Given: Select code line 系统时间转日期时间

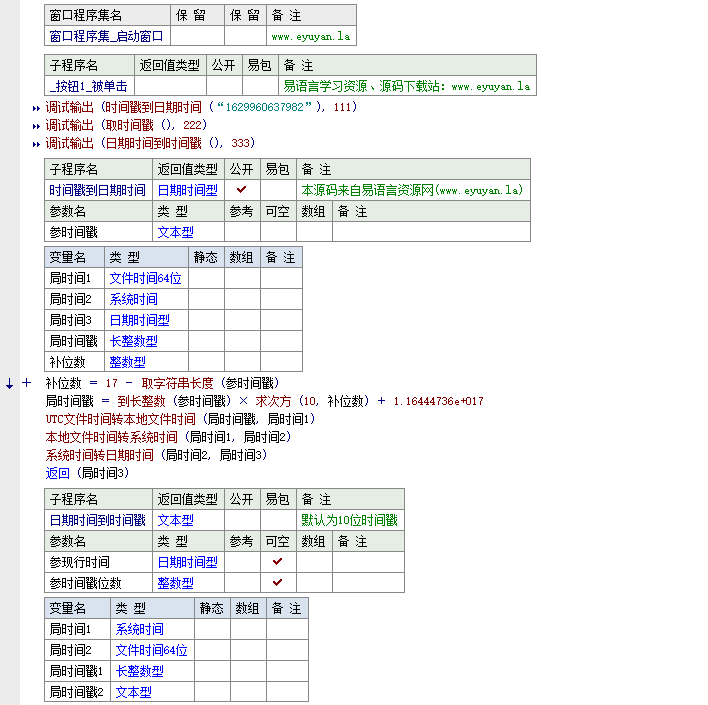Looking at the screenshot, I should coord(156,455).
